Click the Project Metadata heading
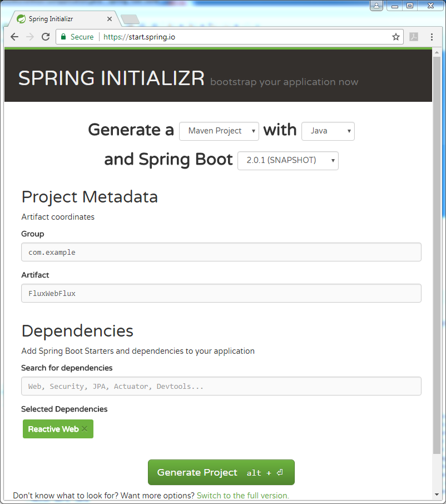The width and height of the screenshot is (446, 504). pyautogui.click(x=90, y=197)
